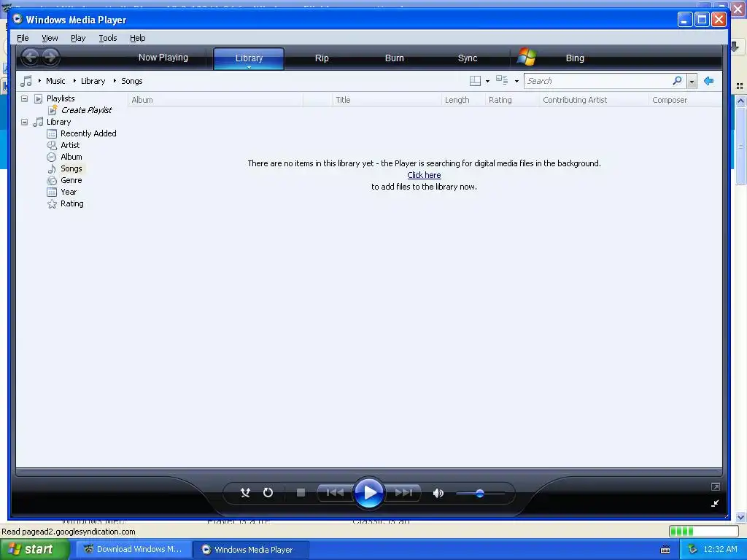The image size is (747, 560).
Task: Go back with the left arrow button
Action: (x=30, y=58)
